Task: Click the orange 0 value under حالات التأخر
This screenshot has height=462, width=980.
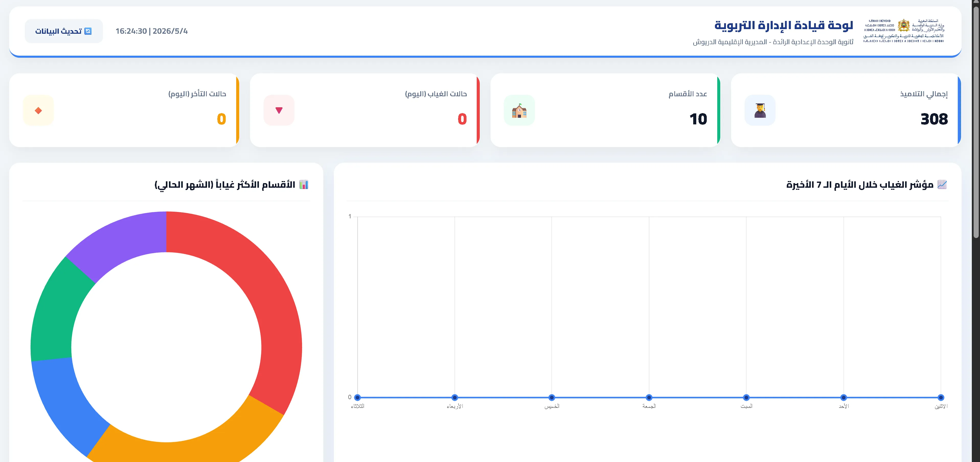Action: click(221, 119)
